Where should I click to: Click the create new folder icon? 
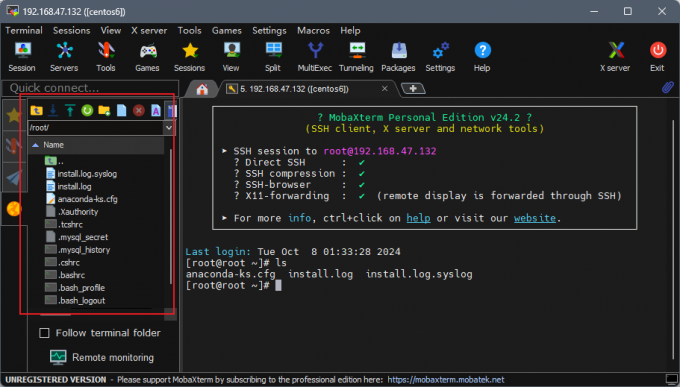pyautogui.click(x=104, y=111)
